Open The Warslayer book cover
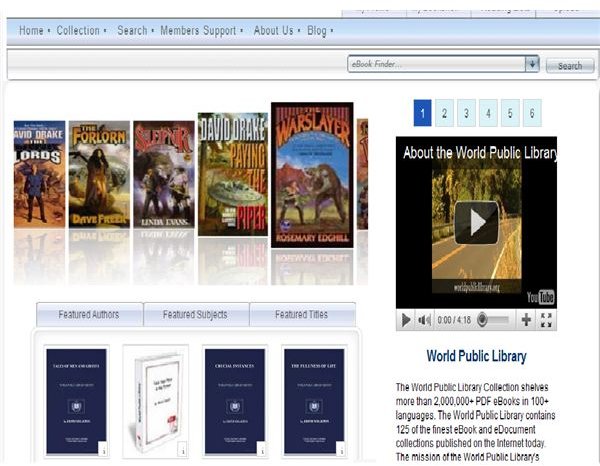Viewport: 600px width, 466px height. pyautogui.click(x=312, y=175)
